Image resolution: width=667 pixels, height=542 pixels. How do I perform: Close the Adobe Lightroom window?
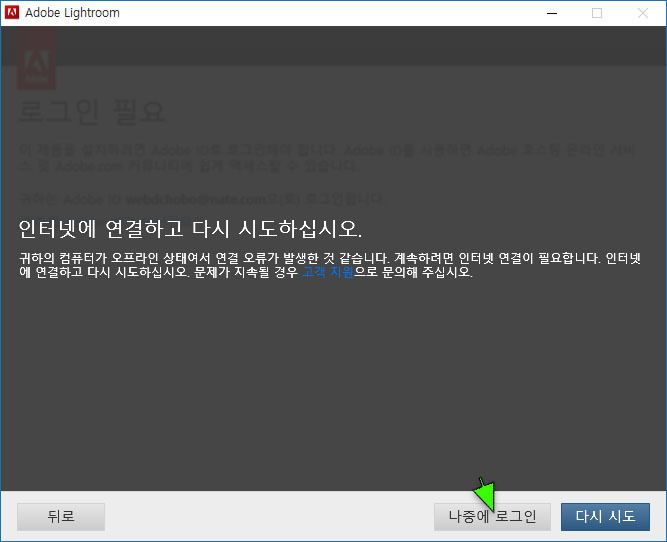point(643,13)
